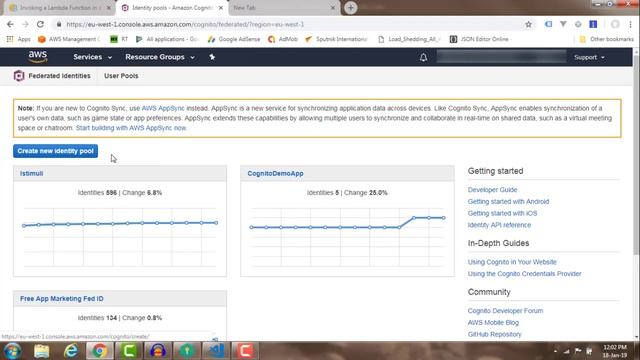Open the AWS AppSync link in note

pyautogui.click(x=163, y=108)
